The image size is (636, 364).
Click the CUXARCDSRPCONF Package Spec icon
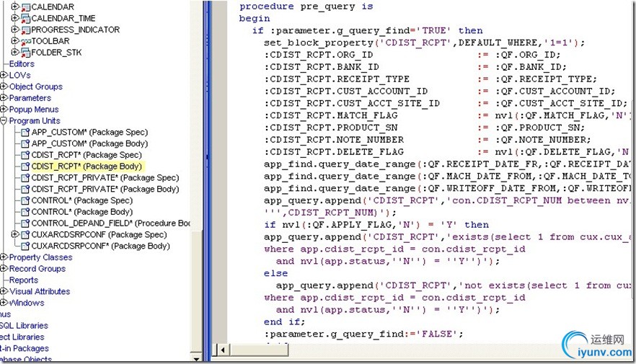pyautogui.click(x=25, y=234)
